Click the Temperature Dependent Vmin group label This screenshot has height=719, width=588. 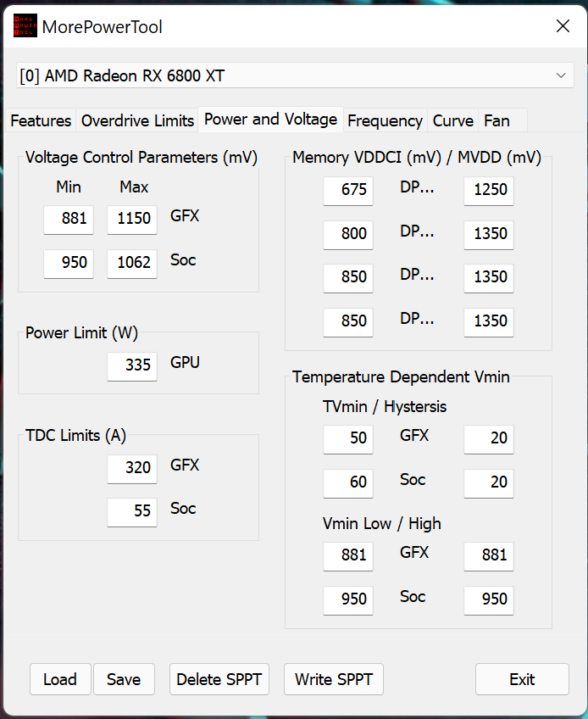401,377
